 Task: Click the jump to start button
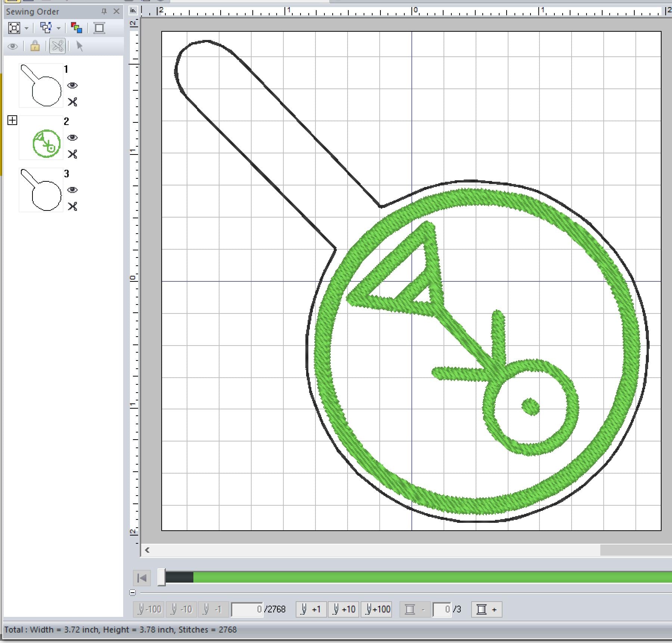click(142, 578)
